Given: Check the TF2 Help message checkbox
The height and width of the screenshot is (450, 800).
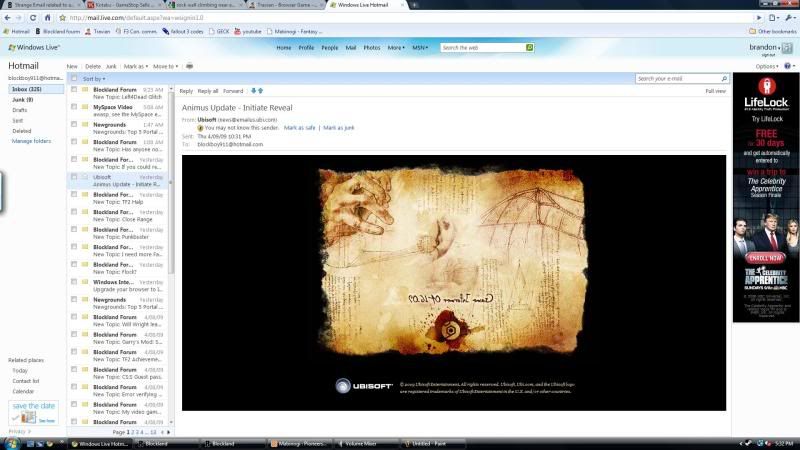Looking at the screenshot, I should tap(74, 194).
